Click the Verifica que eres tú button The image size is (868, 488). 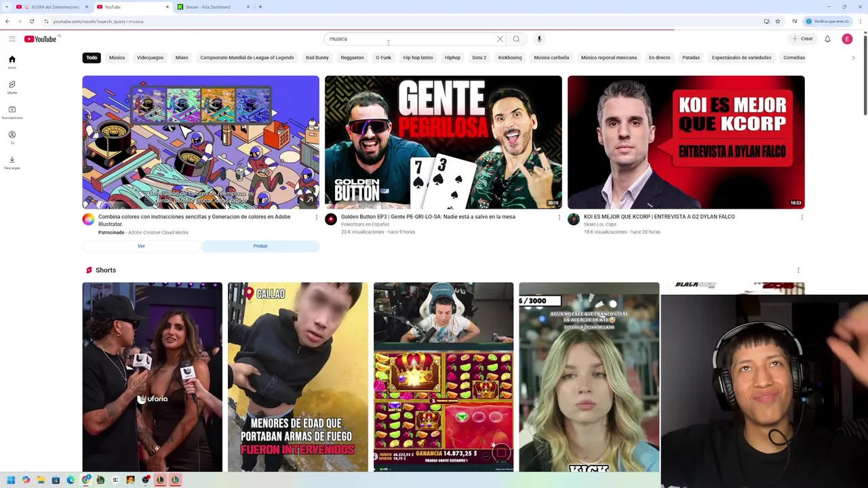(x=827, y=21)
